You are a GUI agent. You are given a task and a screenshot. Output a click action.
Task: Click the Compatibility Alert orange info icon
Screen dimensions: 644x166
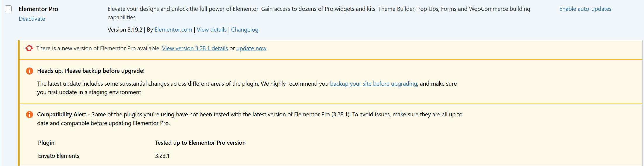point(30,115)
